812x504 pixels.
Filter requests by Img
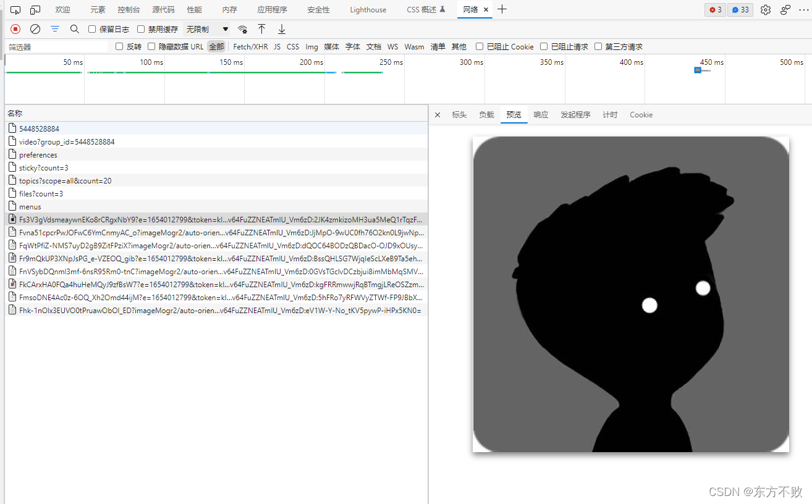(x=311, y=46)
